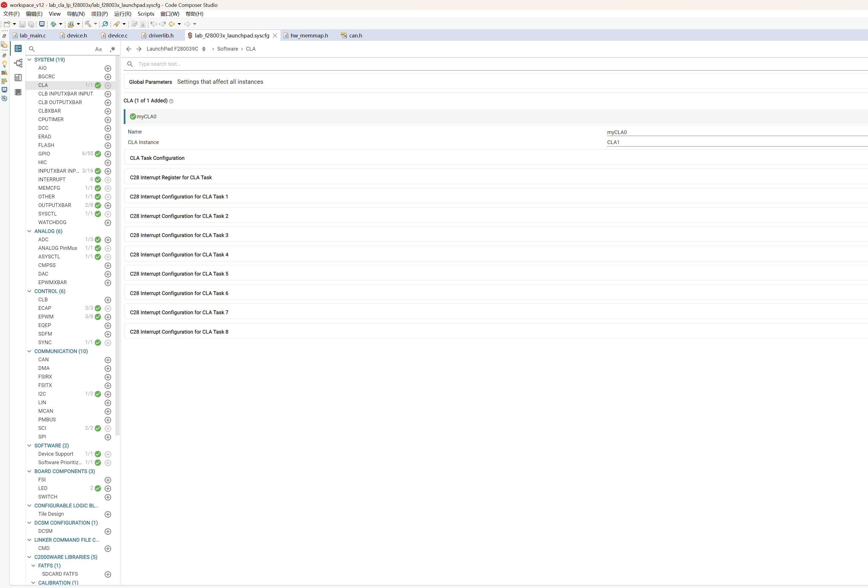This screenshot has height=588, width=868.
Task: Click the add button for CPUTIMER
Action: (x=108, y=119)
